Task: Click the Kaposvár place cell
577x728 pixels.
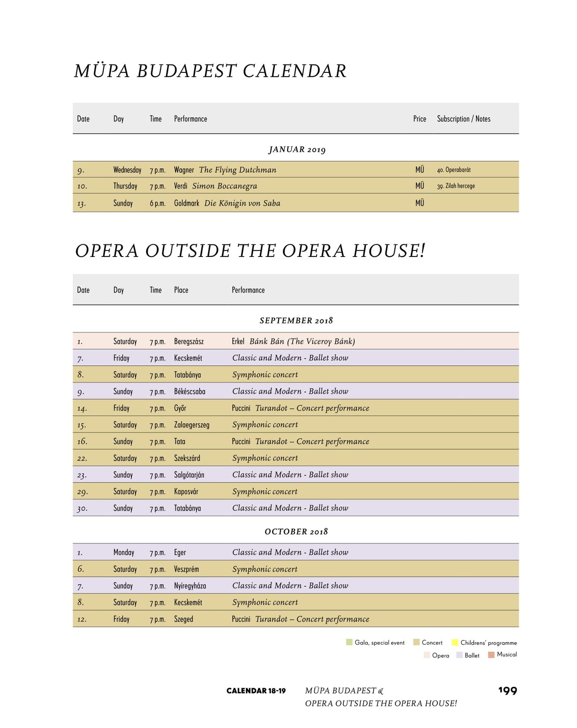Action: [x=186, y=491]
